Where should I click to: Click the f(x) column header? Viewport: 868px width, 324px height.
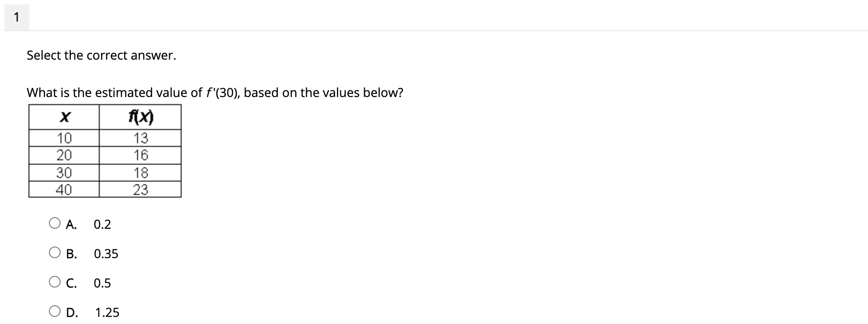tap(141, 117)
